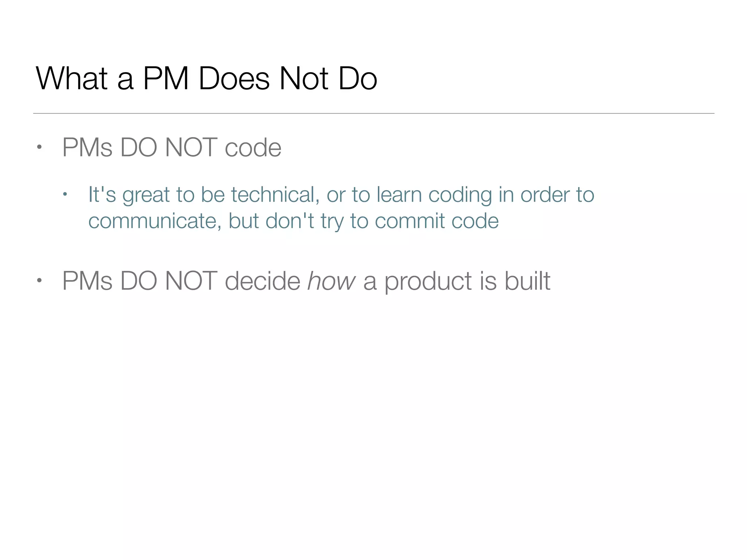Click the small bullet dot before 'It's great'

pos(65,194)
